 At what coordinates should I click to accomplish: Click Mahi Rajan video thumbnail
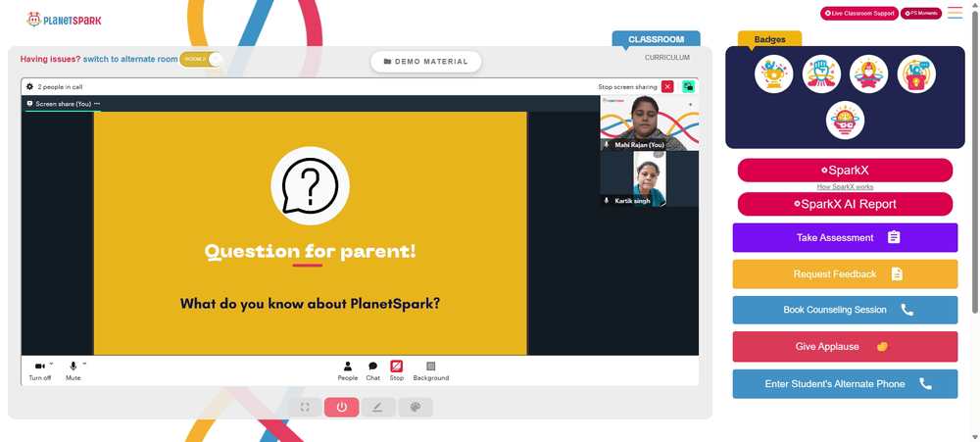click(x=650, y=123)
